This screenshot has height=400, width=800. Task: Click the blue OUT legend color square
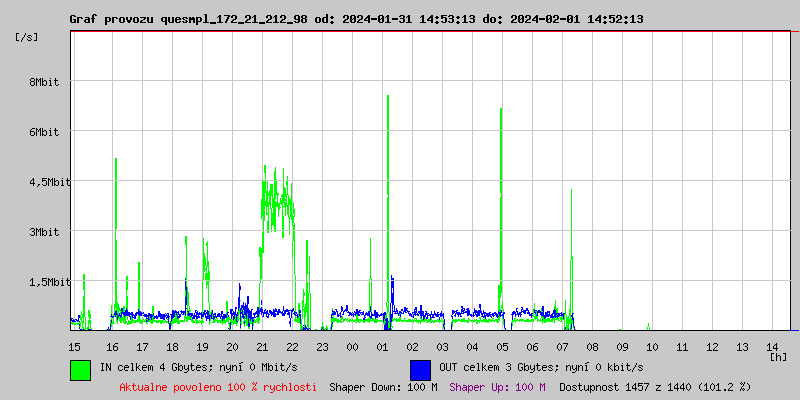click(x=420, y=369)
